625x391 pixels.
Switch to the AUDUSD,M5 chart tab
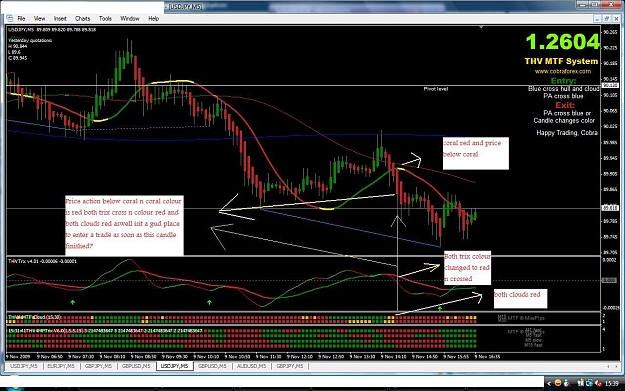[251, 366]
